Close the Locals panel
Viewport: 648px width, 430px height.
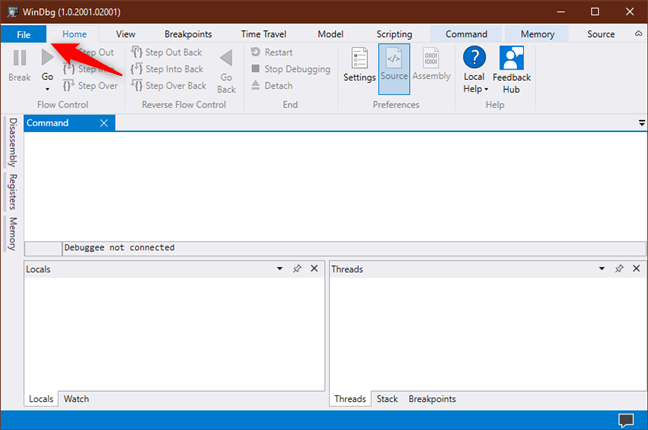pos(314,269)
